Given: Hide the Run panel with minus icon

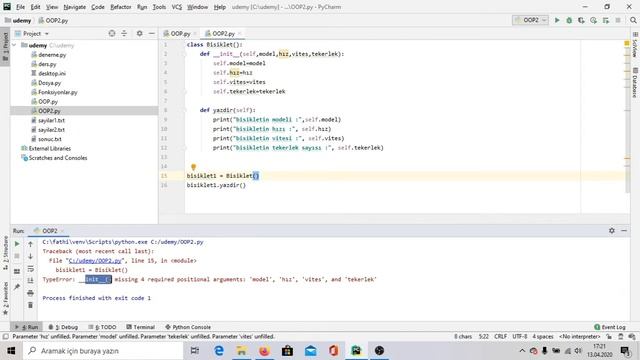Looking at the screenshot, I should point(624,231).
